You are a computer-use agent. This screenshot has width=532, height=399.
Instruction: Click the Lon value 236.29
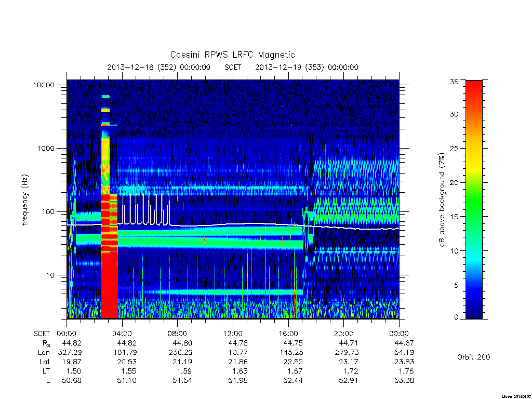(x=180, y=353)
